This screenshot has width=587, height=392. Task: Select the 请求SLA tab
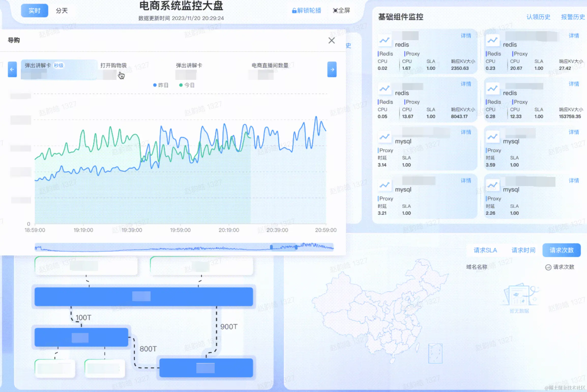pyautogui.click(x=485, y=250)
